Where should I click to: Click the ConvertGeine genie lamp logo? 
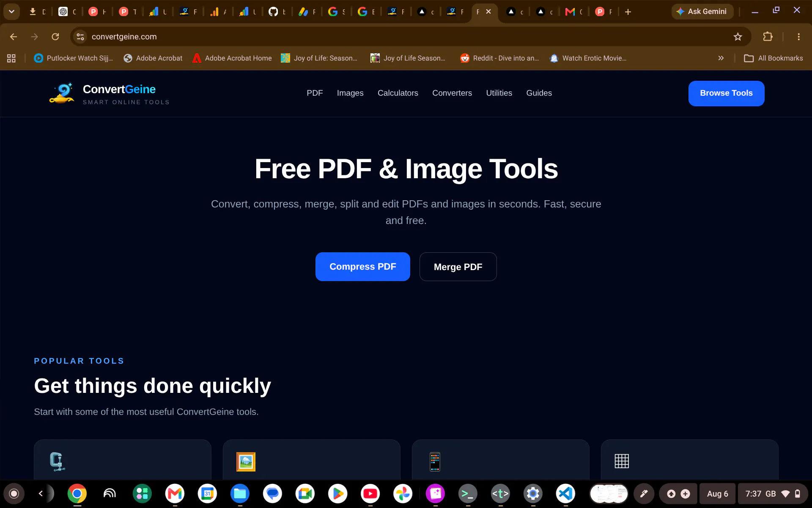click(62, 94)
